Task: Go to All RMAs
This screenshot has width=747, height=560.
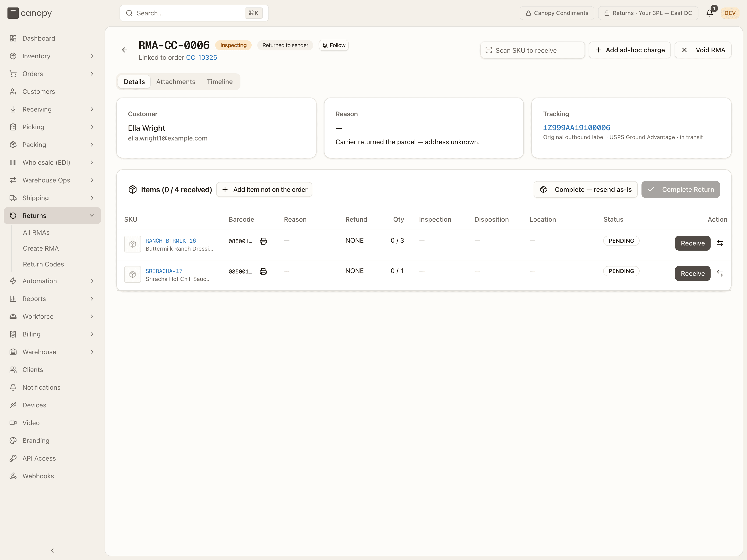Action: coord(36,233)
